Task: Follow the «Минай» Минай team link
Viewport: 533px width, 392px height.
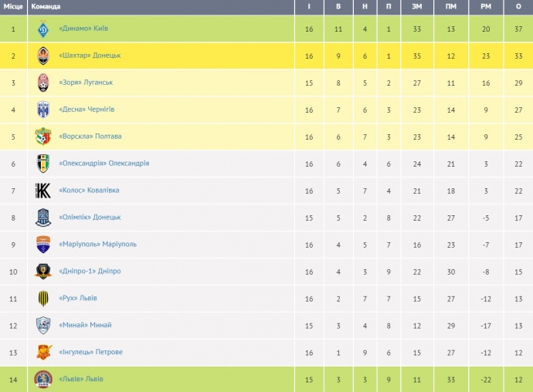Action: click(85, 326)
